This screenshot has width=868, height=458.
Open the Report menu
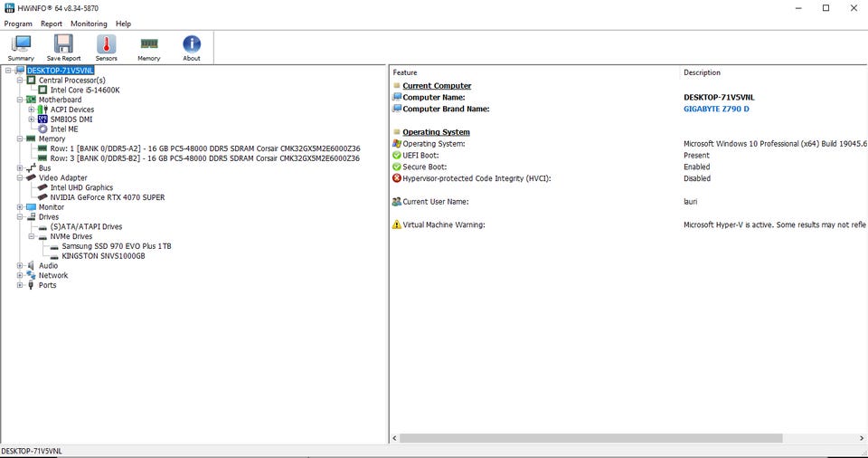click(x=52, y=24)
